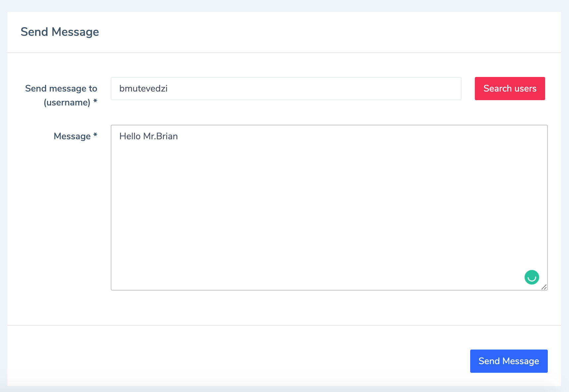Click the Search users button
569x392 pixels.
coord(510,89)
